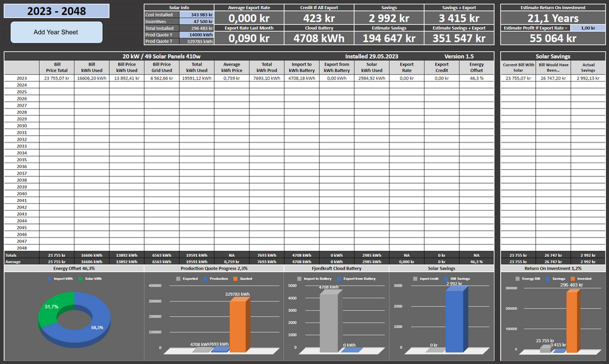Click the Actual Savings column header
Image resolution: width=609 pixels, height=364 pixels.
pyautogui.click(x=588, y=67)
